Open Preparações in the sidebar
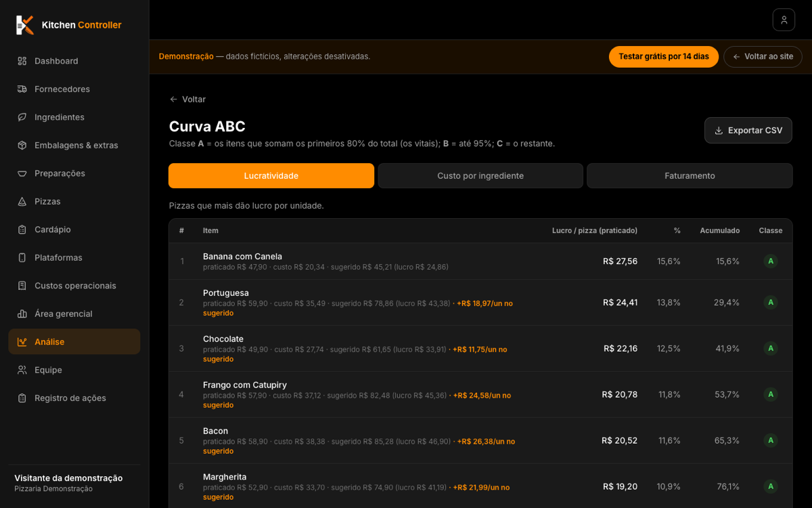Image resolution: width=812 pixels, height=508 pixels. (x=74, y=173)
